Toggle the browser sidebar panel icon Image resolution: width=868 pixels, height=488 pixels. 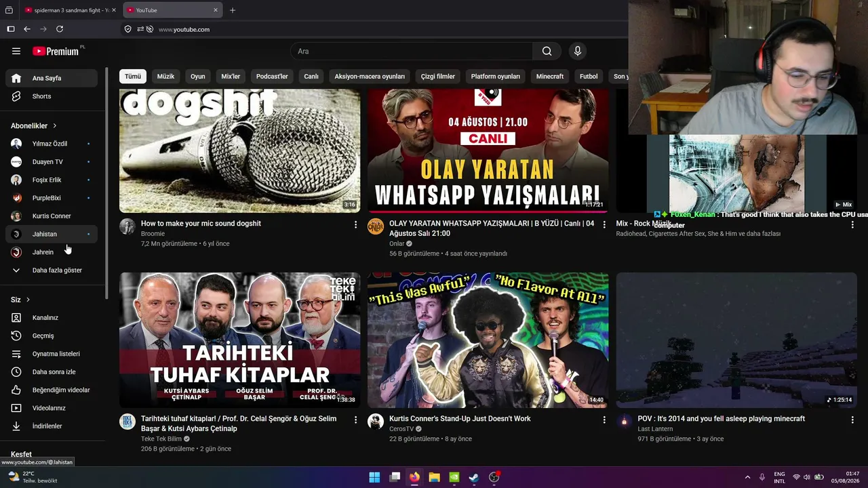11,29
